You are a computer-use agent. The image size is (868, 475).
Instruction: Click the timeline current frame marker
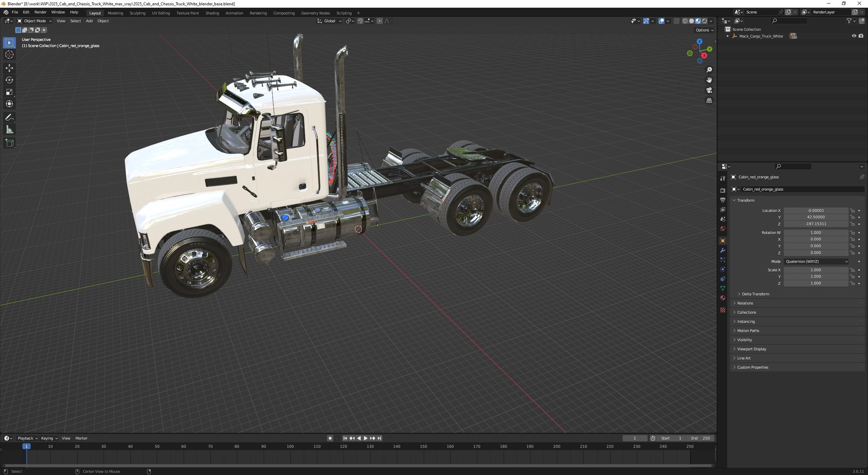[26, 446]
